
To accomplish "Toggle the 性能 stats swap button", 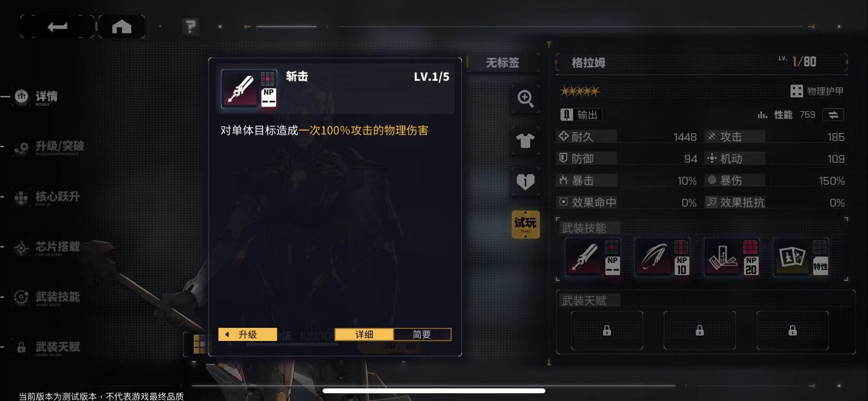I will [833, 115].
